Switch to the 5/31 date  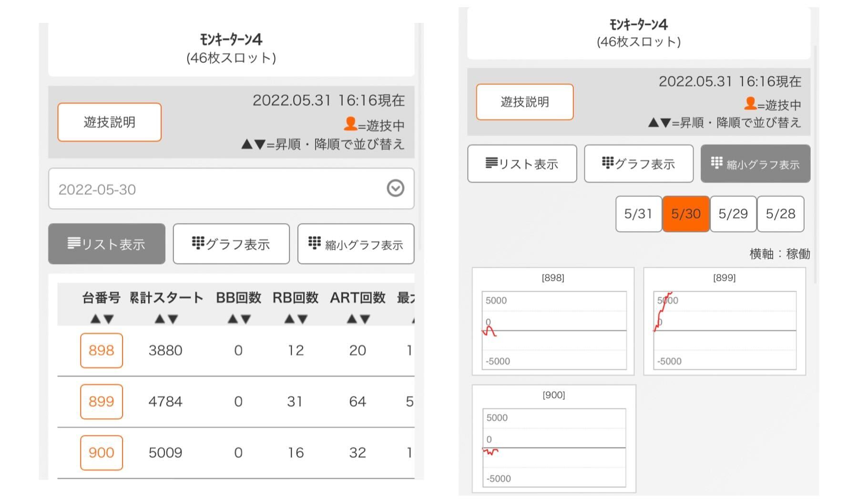[x=638, y=214]
